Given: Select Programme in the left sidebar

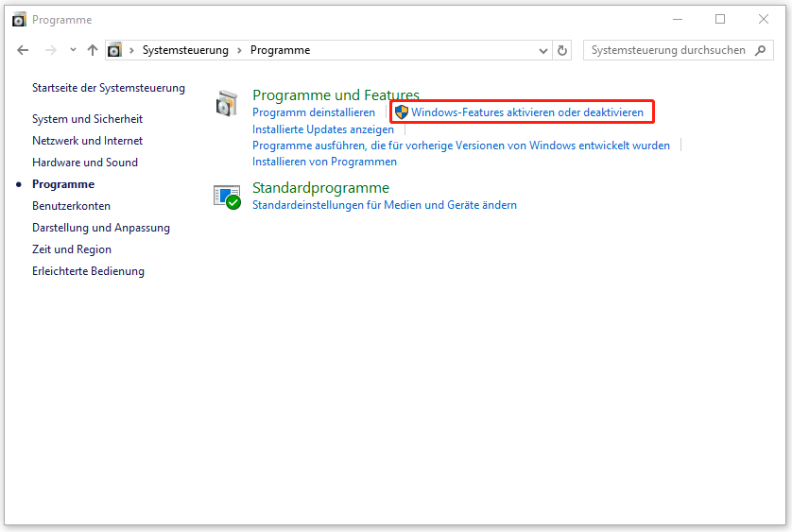Looking at the screenshot, I should (63, 184).
